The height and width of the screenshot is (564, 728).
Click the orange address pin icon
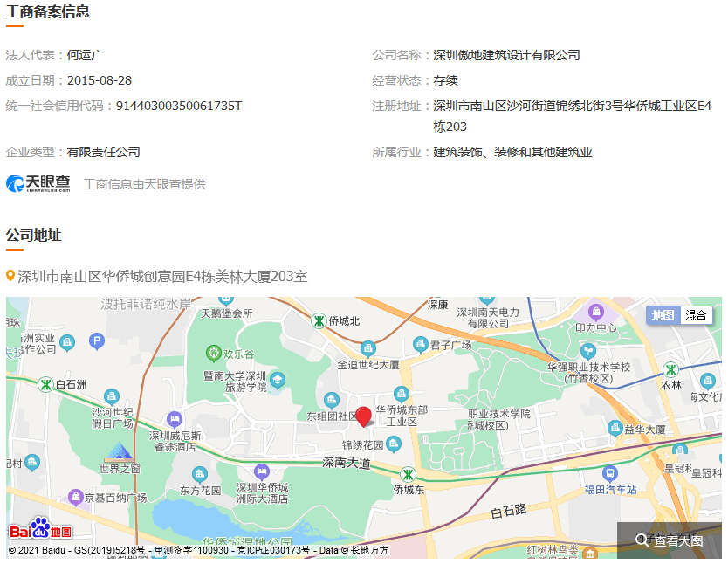[10, 276]
